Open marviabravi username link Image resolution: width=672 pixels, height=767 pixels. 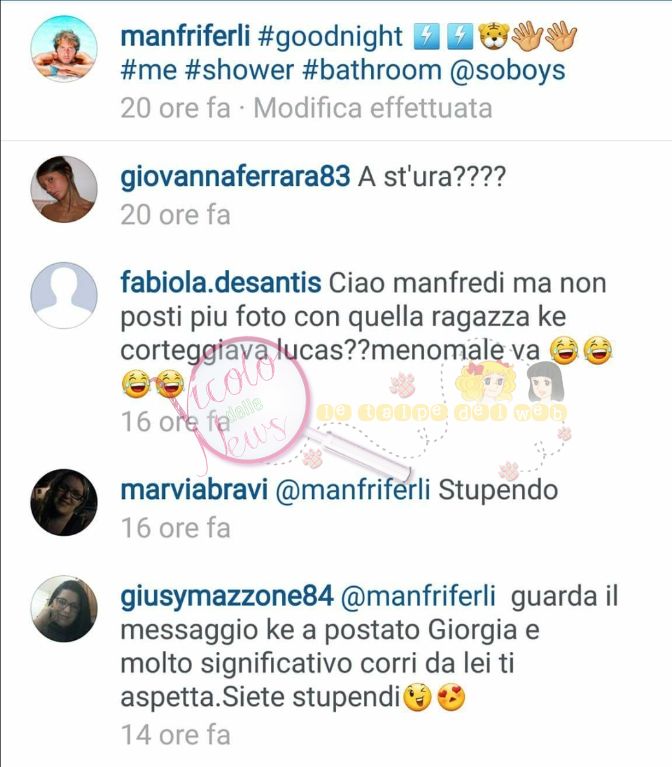[x=194, y=490]
